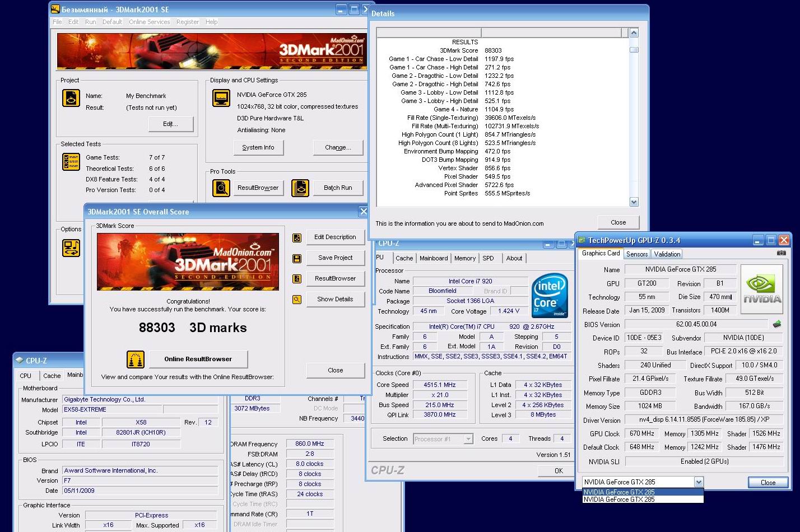Switch to the Mainboard tab in CPU-Z
The width and height of the screenshot is (800, 532).
[x=434, y=258]
